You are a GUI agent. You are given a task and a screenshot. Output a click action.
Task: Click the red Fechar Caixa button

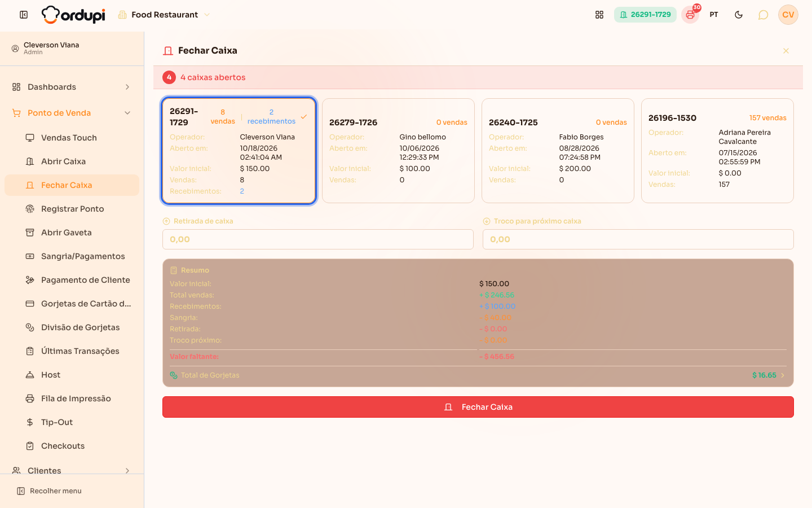click(x=478, y=407)
